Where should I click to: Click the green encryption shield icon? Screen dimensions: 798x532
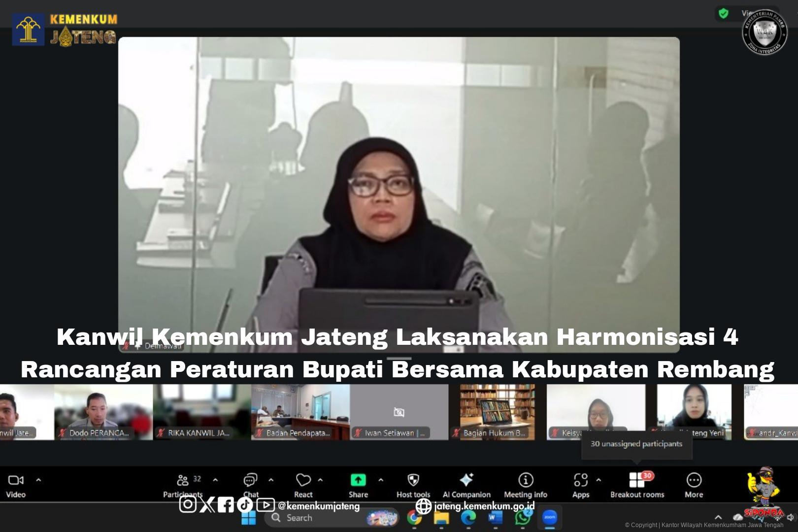click(x=723, y=13)
